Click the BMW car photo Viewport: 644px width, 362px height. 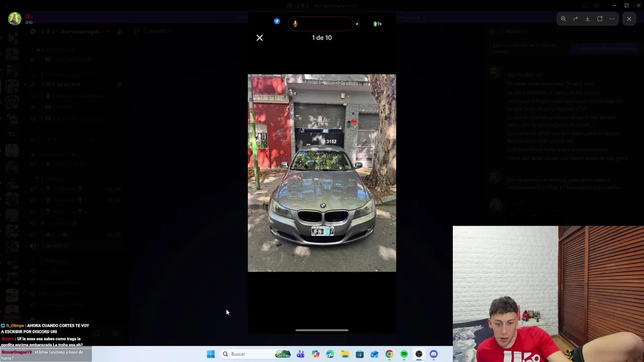pyautogui.click(x=322, y=173)
